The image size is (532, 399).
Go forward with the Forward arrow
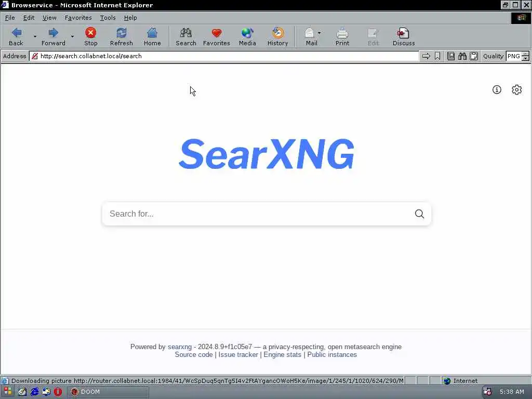click(x=54, y=37)
